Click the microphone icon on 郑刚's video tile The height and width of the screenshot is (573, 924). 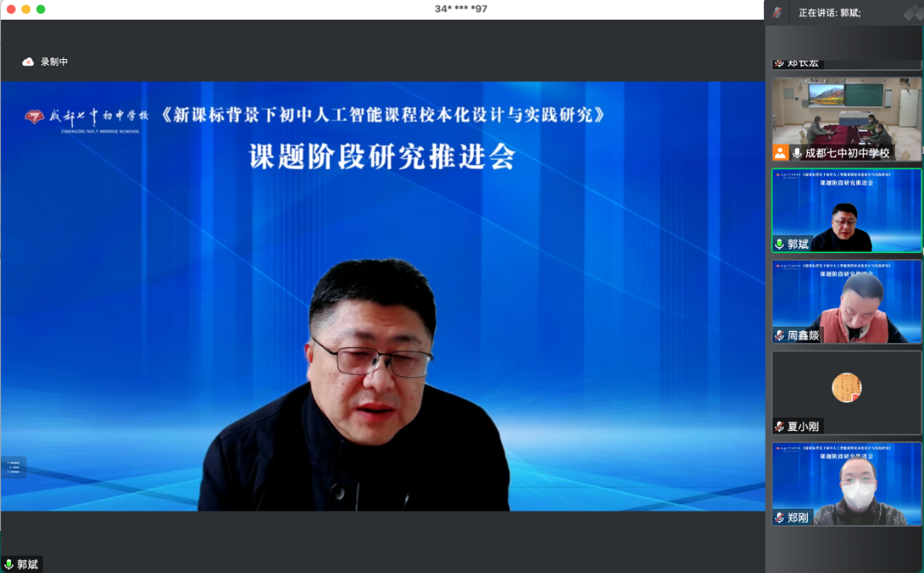click(x=779, y=517)
